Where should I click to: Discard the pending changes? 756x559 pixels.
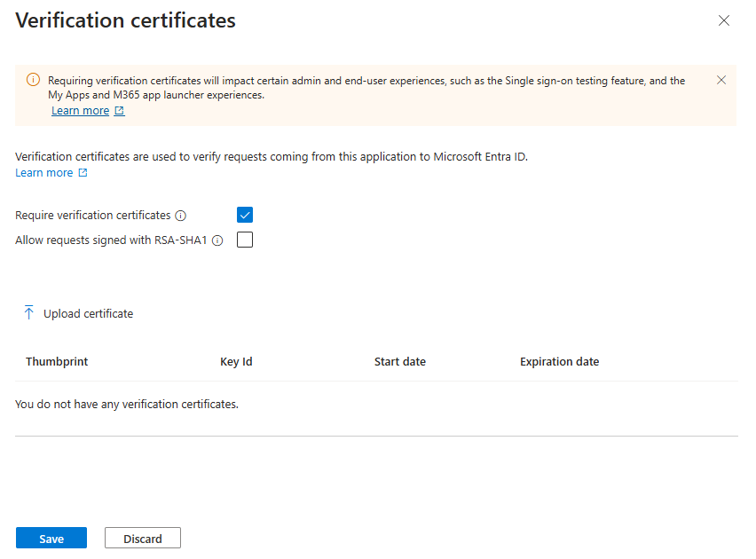pos(143,539)
